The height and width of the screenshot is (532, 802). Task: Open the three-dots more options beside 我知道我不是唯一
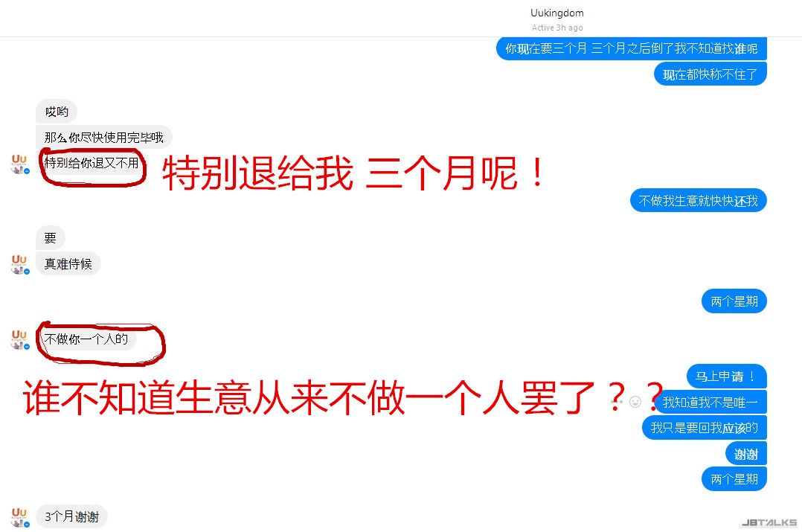pos(617,402)
